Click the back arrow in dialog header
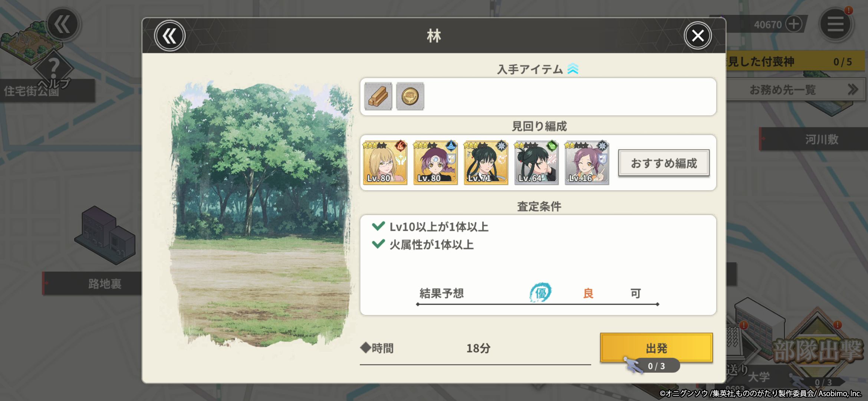Image resolution: width=868 pixels, height=401 pixels. (x=170, y=36)
